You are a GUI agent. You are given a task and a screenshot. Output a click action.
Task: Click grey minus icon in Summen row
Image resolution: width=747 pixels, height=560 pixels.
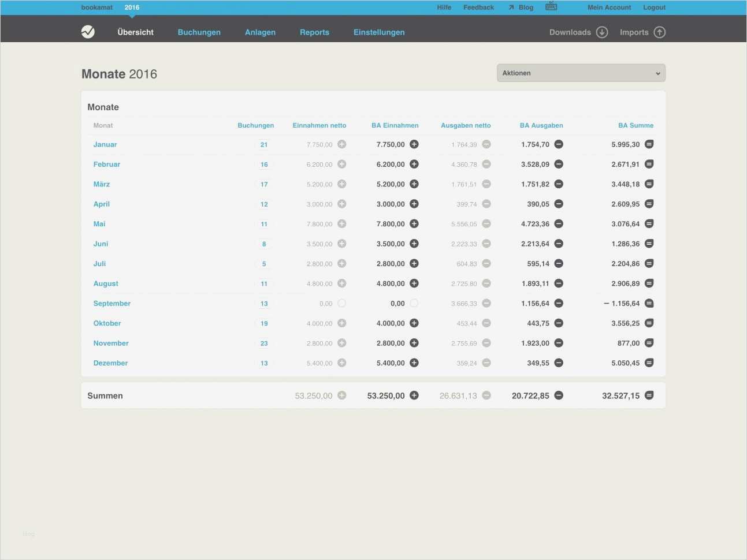coord(486,395)
